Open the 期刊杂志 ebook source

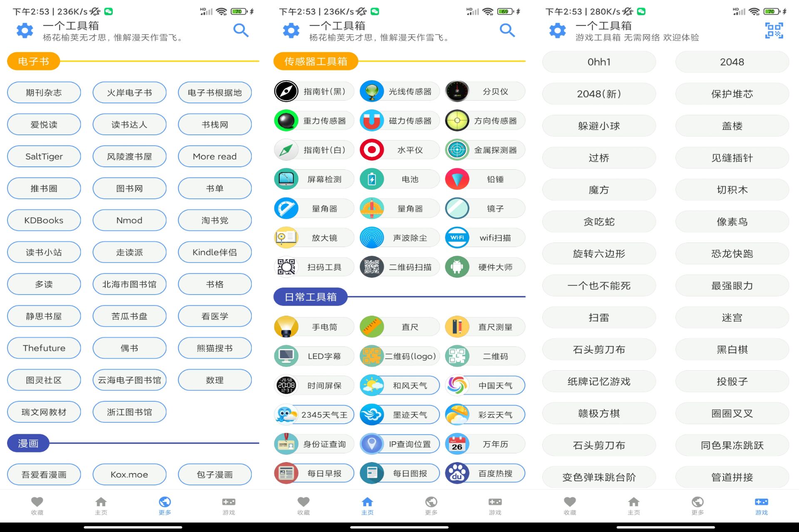pos(44,92)
